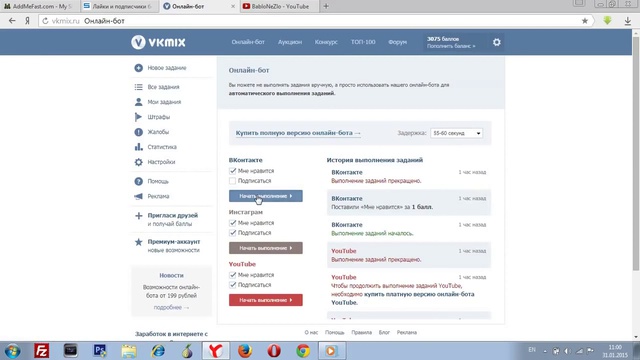
Task: Bookmark page with the star icon
Action: (584, 21)
